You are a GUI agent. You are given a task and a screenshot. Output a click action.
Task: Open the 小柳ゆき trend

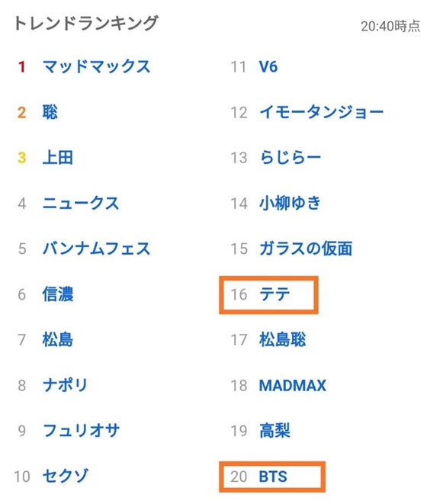[x=290, y=204]
